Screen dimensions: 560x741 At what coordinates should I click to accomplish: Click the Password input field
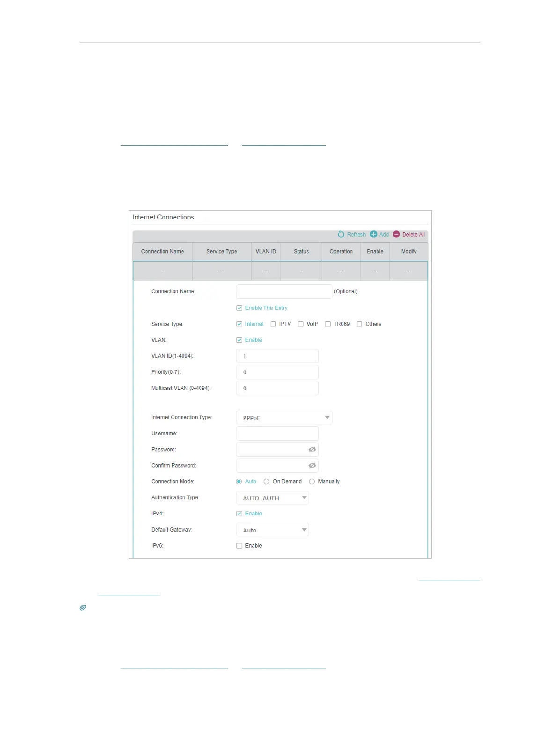coord(277,450)
